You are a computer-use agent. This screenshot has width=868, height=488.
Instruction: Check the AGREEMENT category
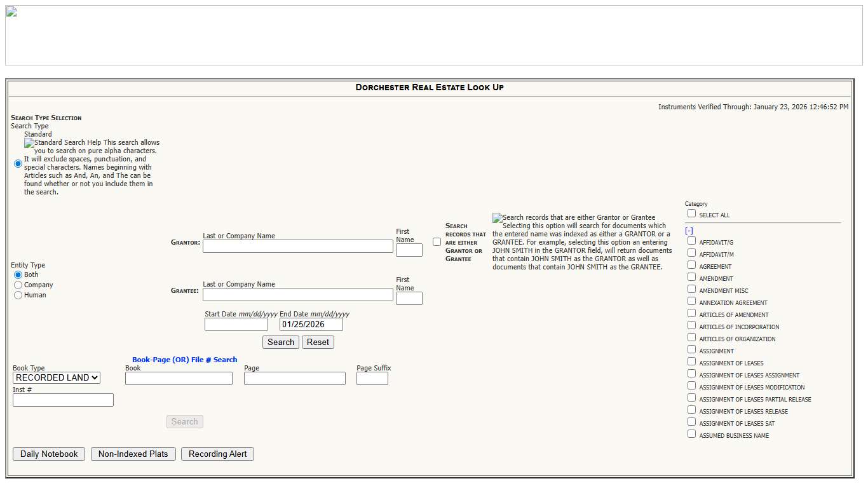click(x=691, y=266)
